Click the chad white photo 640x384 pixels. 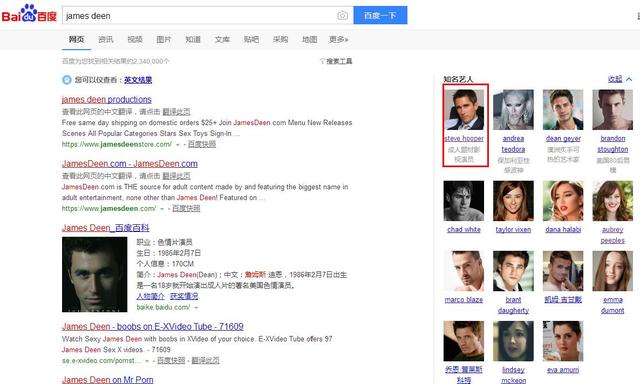[x=464, y=201]
